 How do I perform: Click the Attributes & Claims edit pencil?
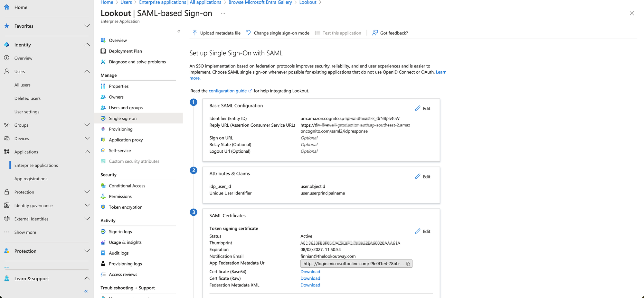[x=418, y=176]
